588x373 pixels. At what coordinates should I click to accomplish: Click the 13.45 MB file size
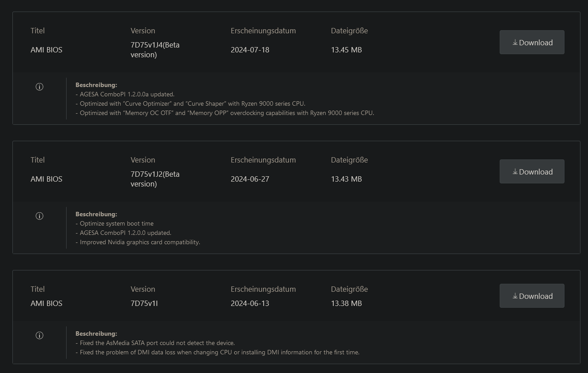[346, 50]
